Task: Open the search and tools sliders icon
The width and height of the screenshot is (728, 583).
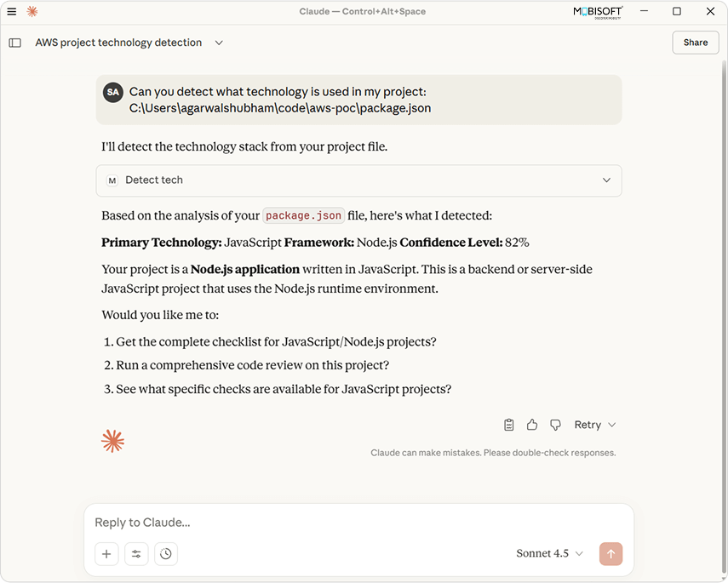Action: (136, 554)
